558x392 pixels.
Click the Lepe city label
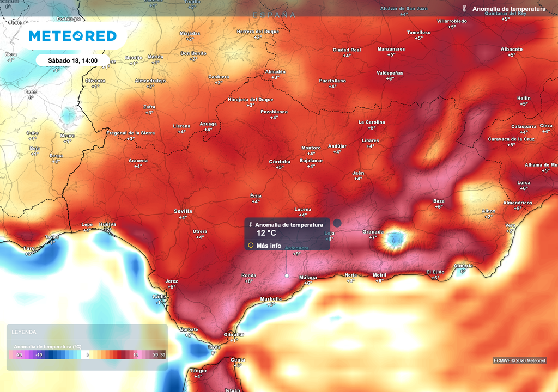pos(87,224)
